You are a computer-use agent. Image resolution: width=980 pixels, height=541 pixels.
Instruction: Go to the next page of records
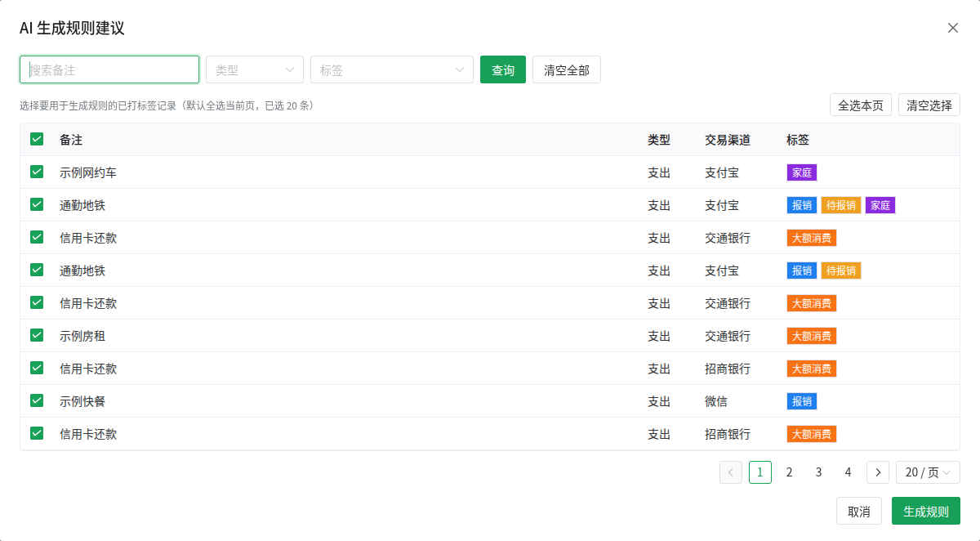pos(878,472)
